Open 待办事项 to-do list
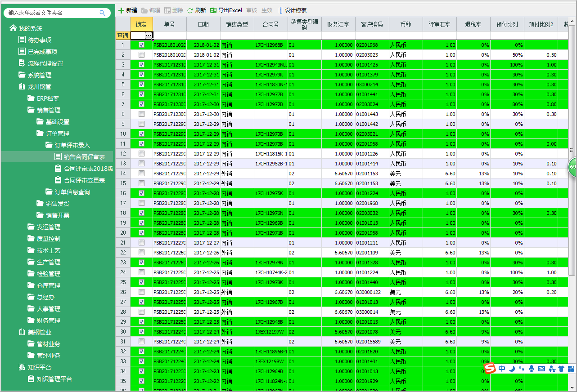Image resolution: width=577 pixels, height=392 pixels. 35,40
